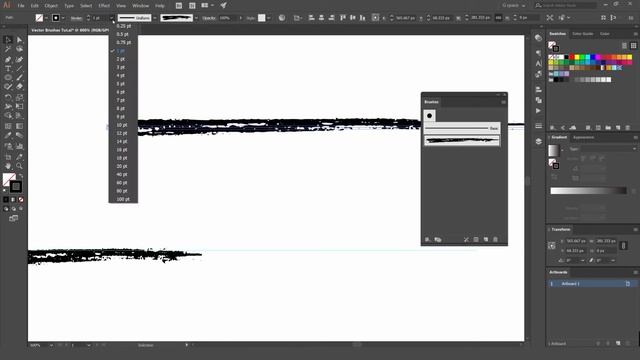Click New Brush icon in Brushes panel
Image resolution: width=640 pixels, height=360 pixels.
[x=486, y=240]
